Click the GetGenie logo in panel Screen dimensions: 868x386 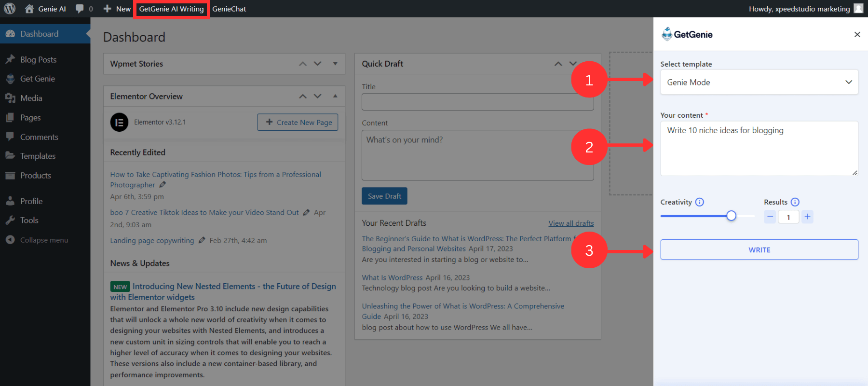[x=687, y=34]
